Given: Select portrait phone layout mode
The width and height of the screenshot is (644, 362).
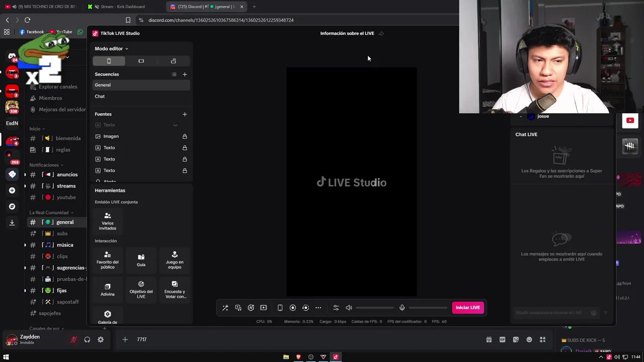Looking at the screenshot, I should click(109, 61).
